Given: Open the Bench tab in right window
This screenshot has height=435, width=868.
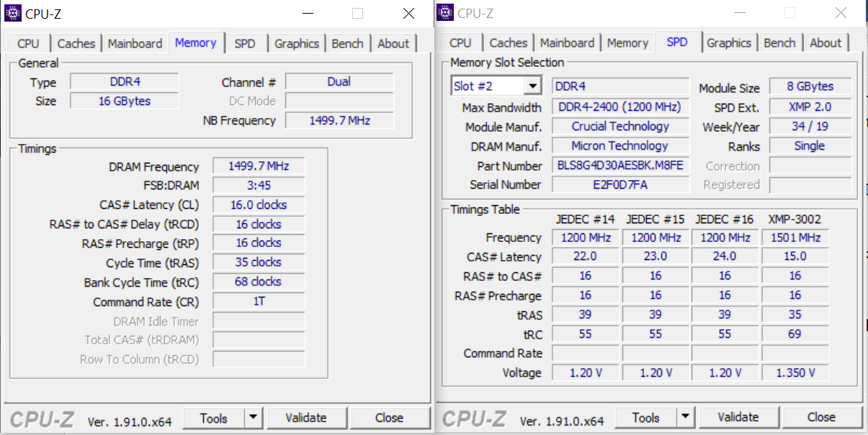Looking at the screenshot, I should click(x=779, y=42).
